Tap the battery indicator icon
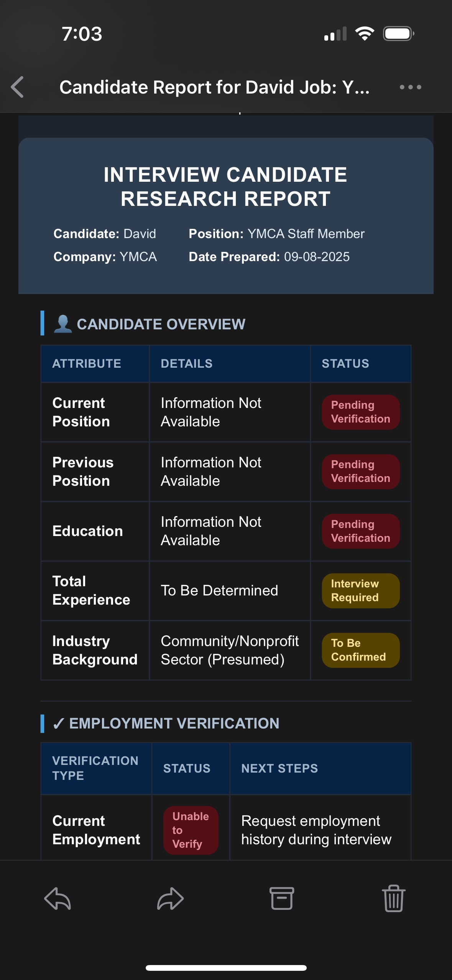The height and width of the screenshot is (980, 452). (x=398, y=34)
